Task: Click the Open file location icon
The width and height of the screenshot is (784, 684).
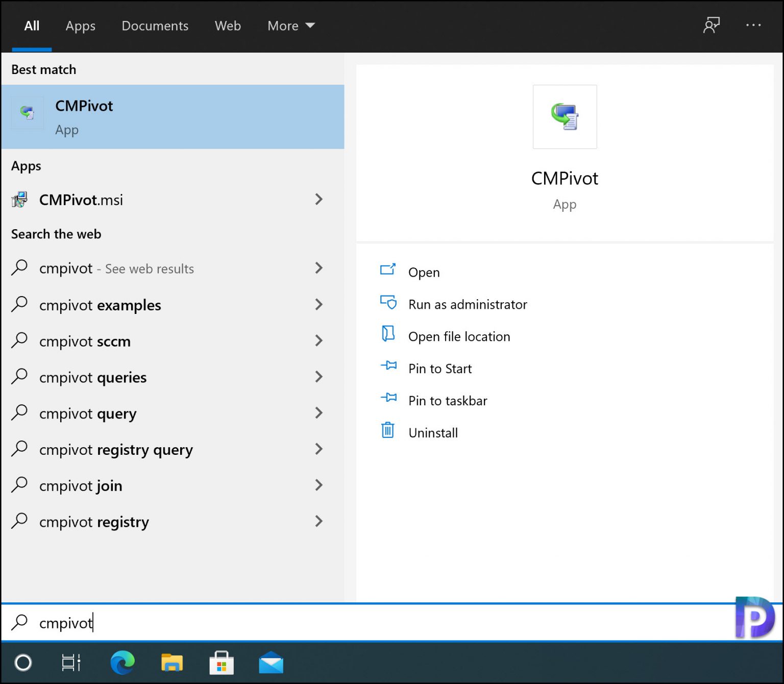Action: pyautogui.click(x=388, y=334)
